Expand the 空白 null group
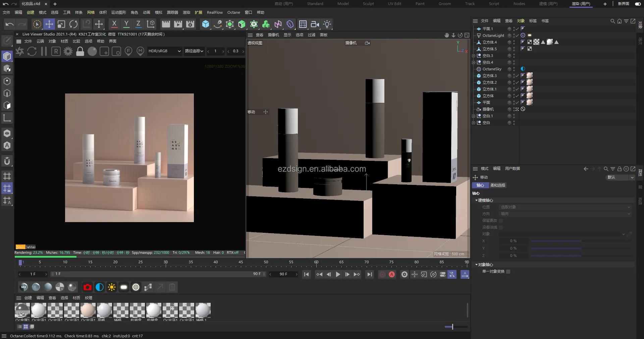The image size is (644, 339). [473, 123]
